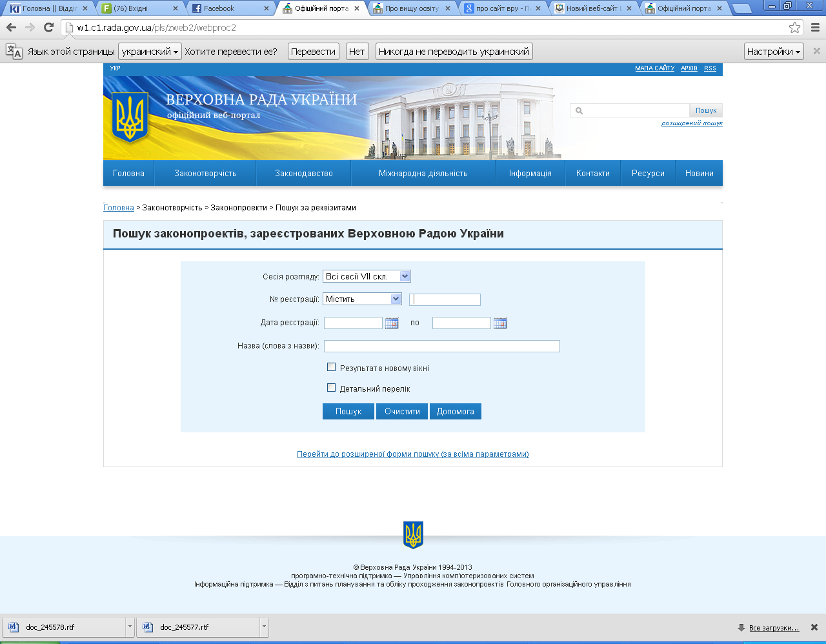Open the Chrome menu icon
This screenshot has height=644, width=826.
[x=815, y=28]
